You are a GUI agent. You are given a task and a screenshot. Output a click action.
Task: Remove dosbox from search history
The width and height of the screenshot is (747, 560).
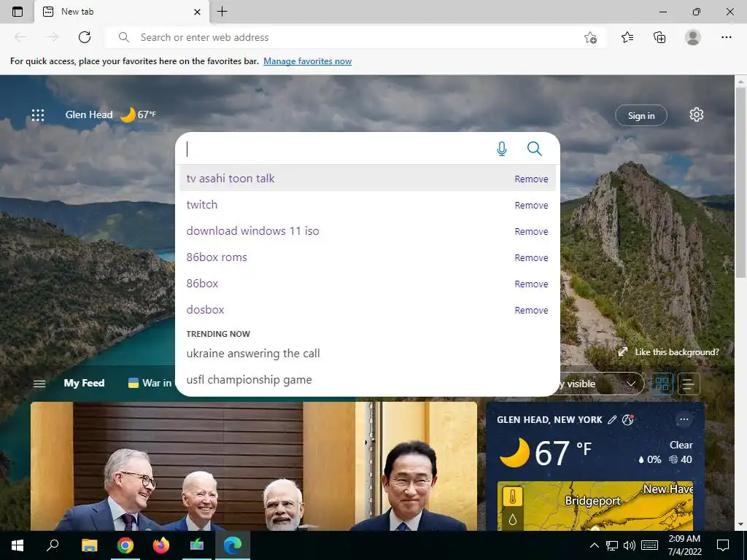click(x=531, y=310)
